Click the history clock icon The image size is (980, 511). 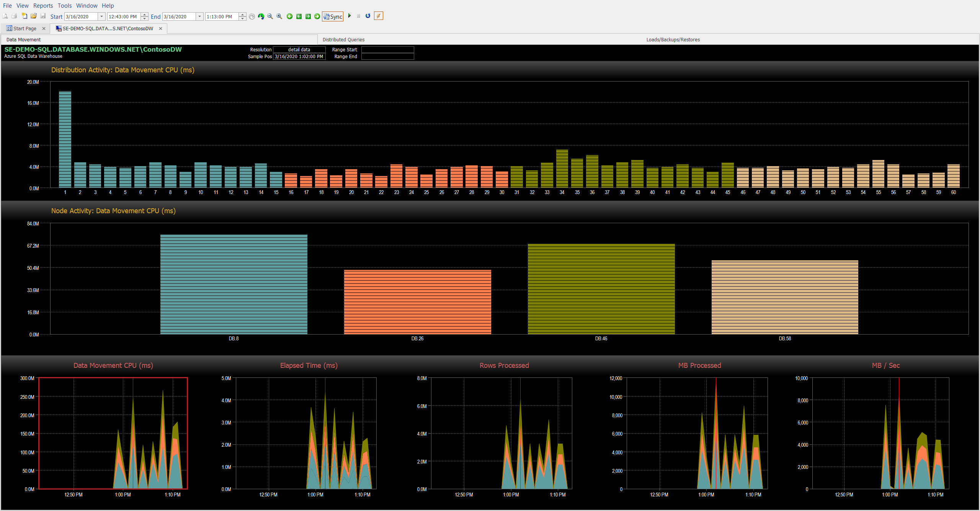click(252, 16)
